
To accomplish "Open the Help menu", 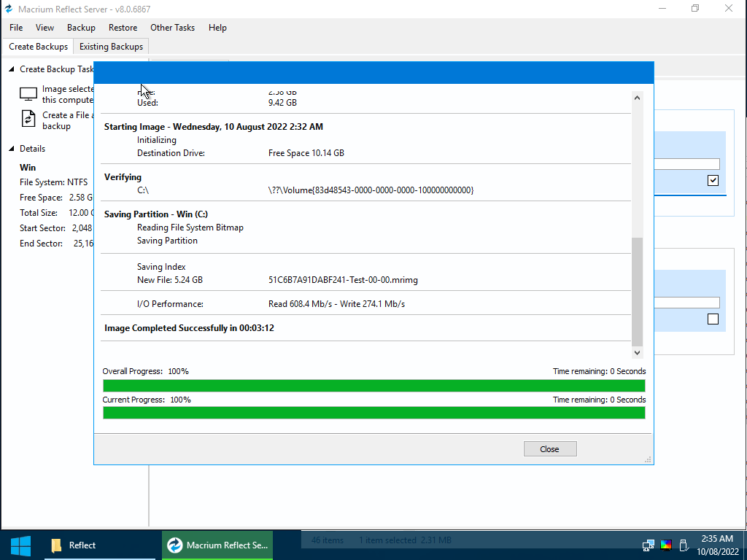I will pyautogui.click(x=217, y=28).
